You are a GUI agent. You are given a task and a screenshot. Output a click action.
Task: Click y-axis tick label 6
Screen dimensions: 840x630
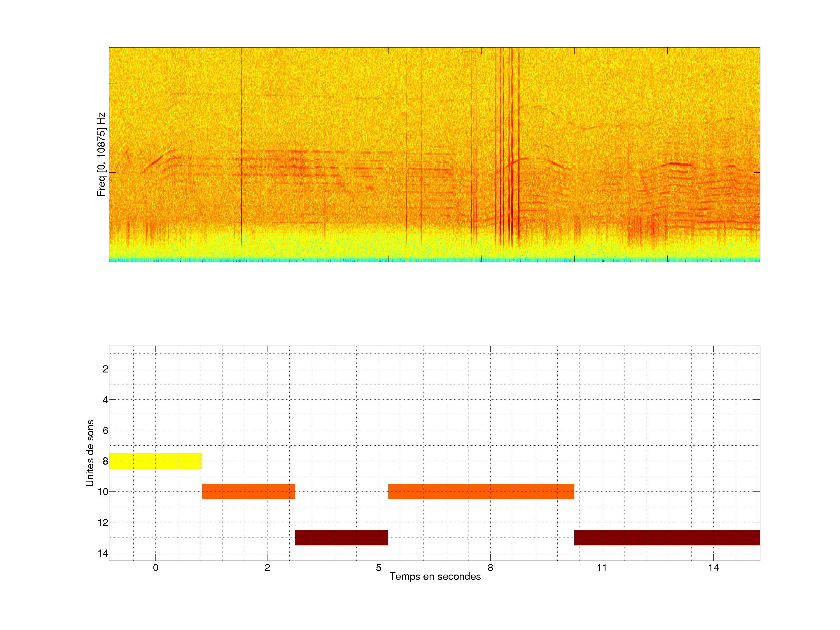point(105,430)
